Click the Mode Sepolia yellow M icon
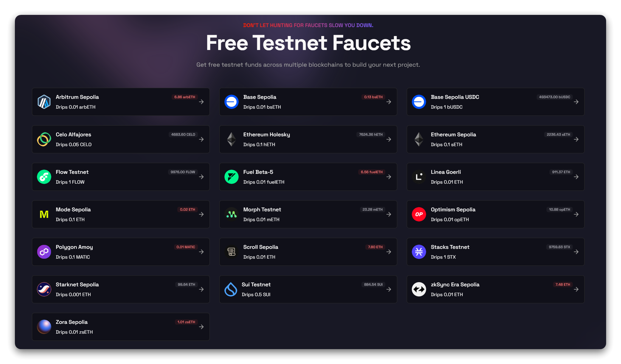This screenshot has height=364, width=621. (x=44, y=214)
